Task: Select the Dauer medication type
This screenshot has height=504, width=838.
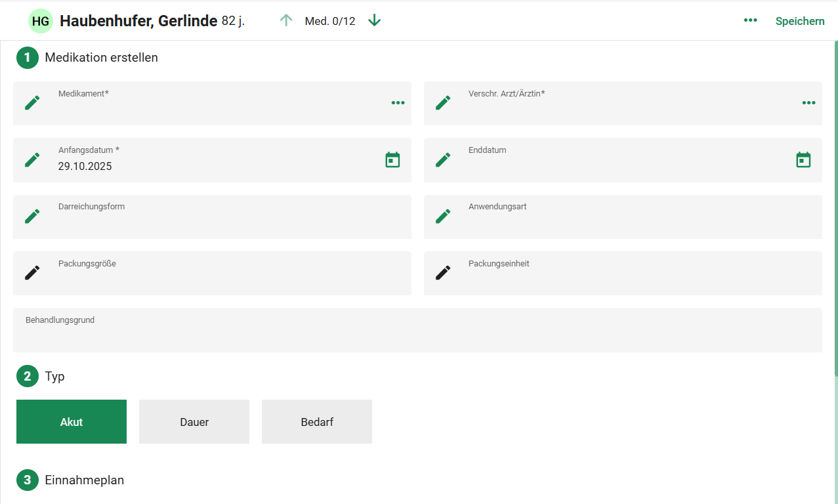Action: coord(194,422)
